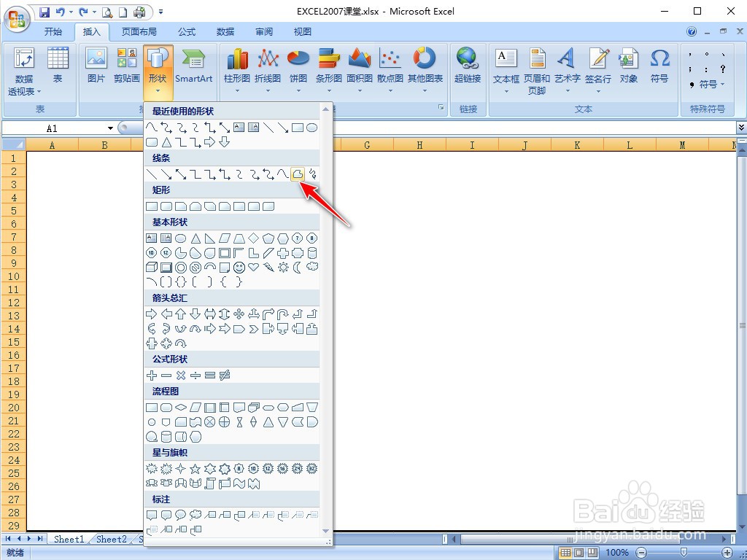This screenshot has width=747, height=560.
Task: Click the Save icon in quick access toolbar
Action: click(x=44, y=12)
